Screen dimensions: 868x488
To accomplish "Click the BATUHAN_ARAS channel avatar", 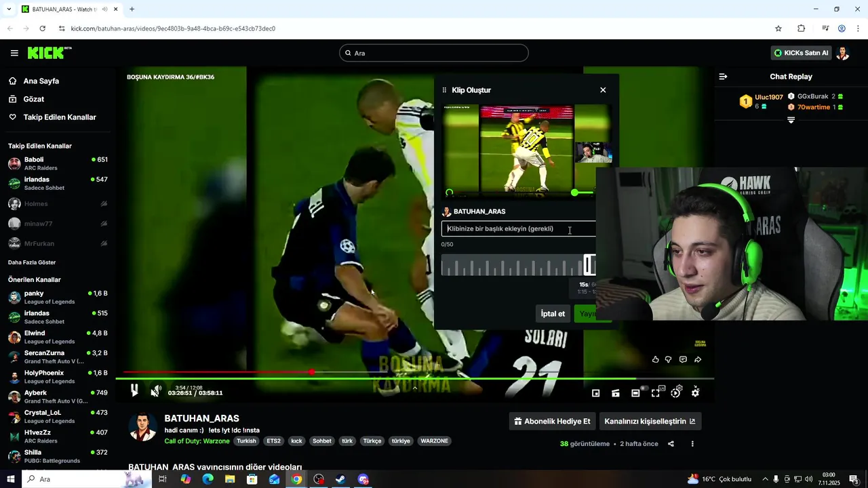I will coord(142,427).
